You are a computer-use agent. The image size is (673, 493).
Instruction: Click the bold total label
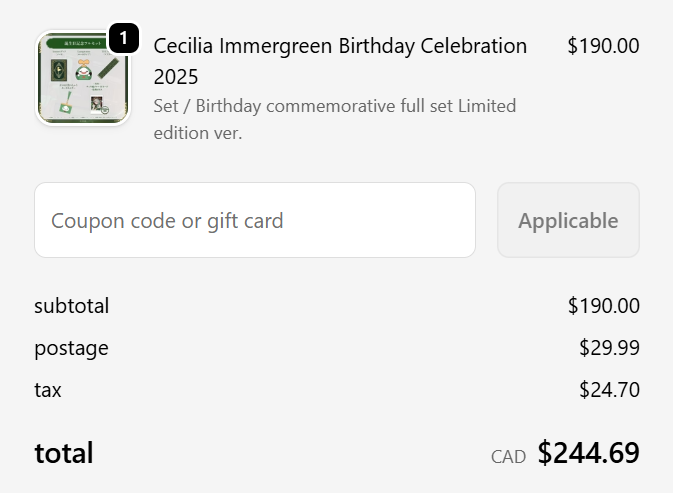point(63,453)
